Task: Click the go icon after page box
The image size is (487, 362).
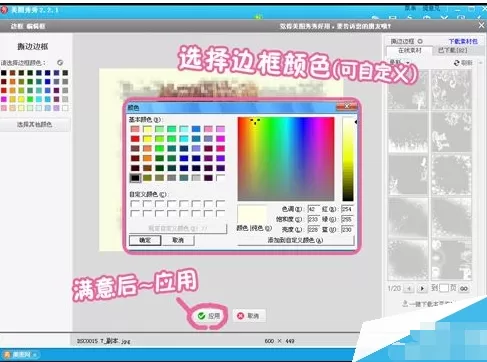Action: pos(464,288)
